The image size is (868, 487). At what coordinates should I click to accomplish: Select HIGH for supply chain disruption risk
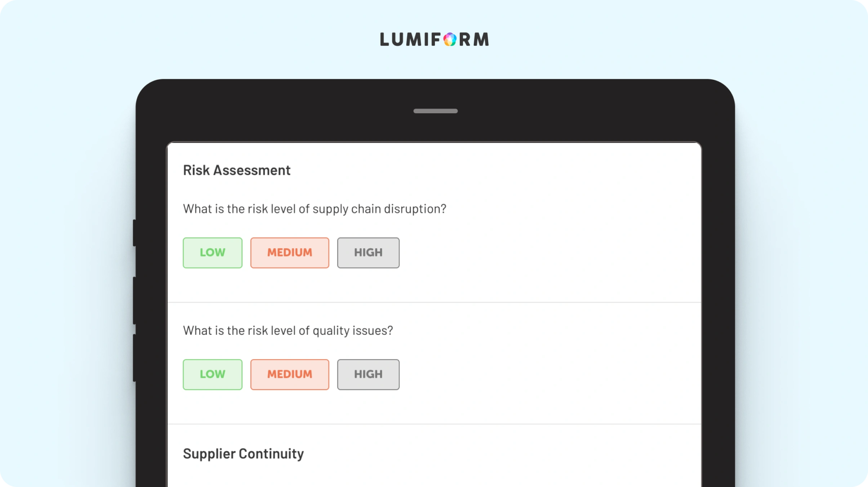coord(368,252)
